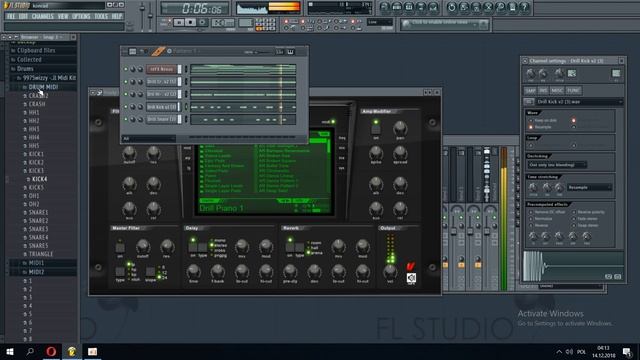640x360 pixels.
Task: Toggle Fade stereo checkbox
Action: pos(574,219)
